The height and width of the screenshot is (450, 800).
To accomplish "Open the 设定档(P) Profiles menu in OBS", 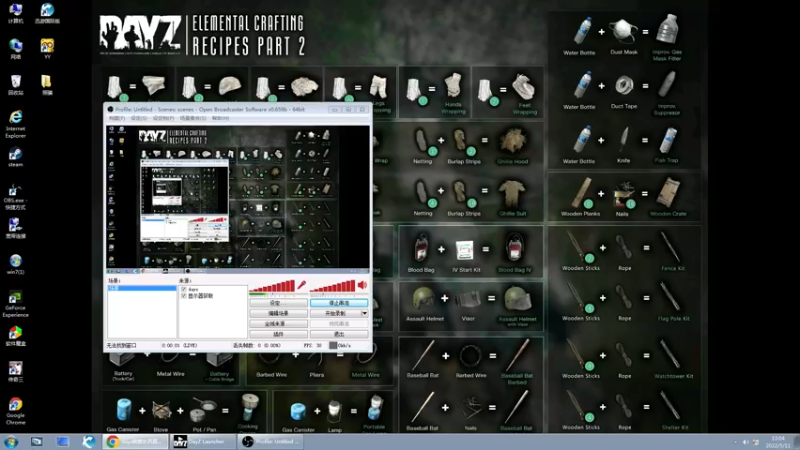I will (x=163, y=118).
